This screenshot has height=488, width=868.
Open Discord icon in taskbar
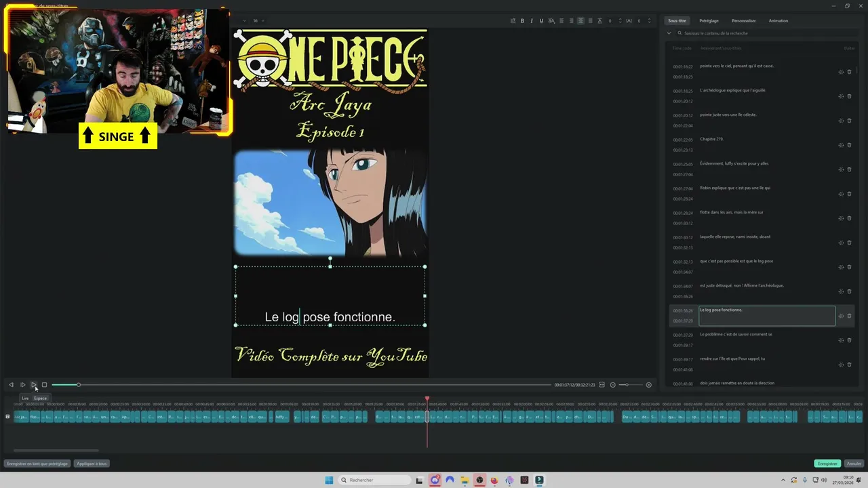tap(435, 480)
